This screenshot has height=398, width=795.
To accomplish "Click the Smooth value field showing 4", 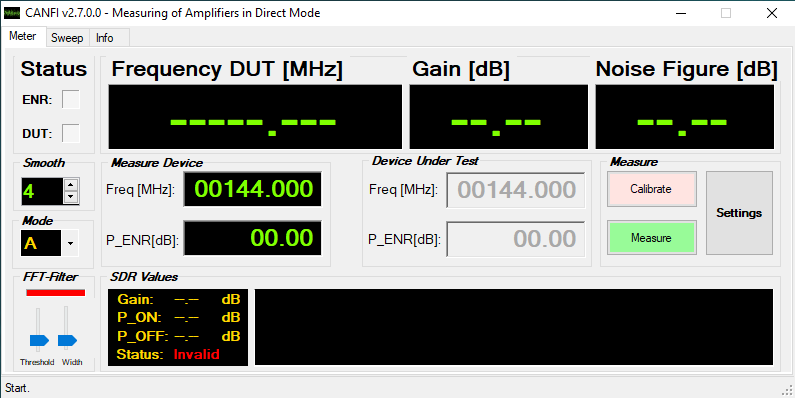I will [x=43, y=191].
